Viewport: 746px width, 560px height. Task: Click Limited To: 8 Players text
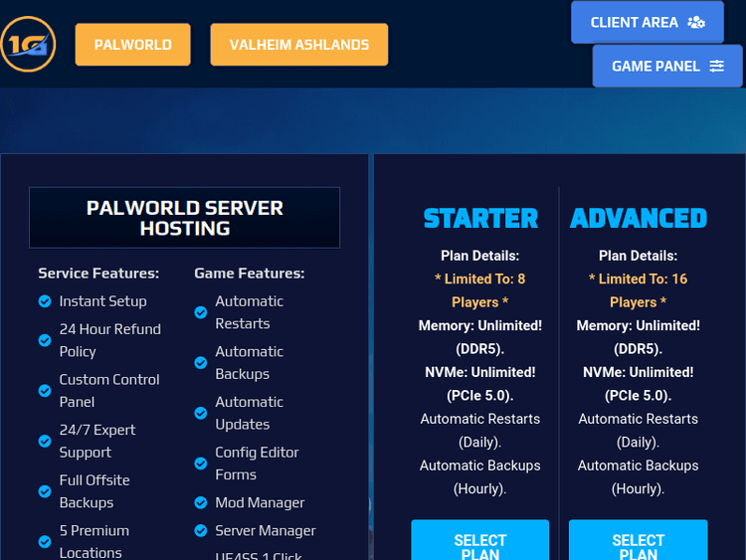click(480, 290)
